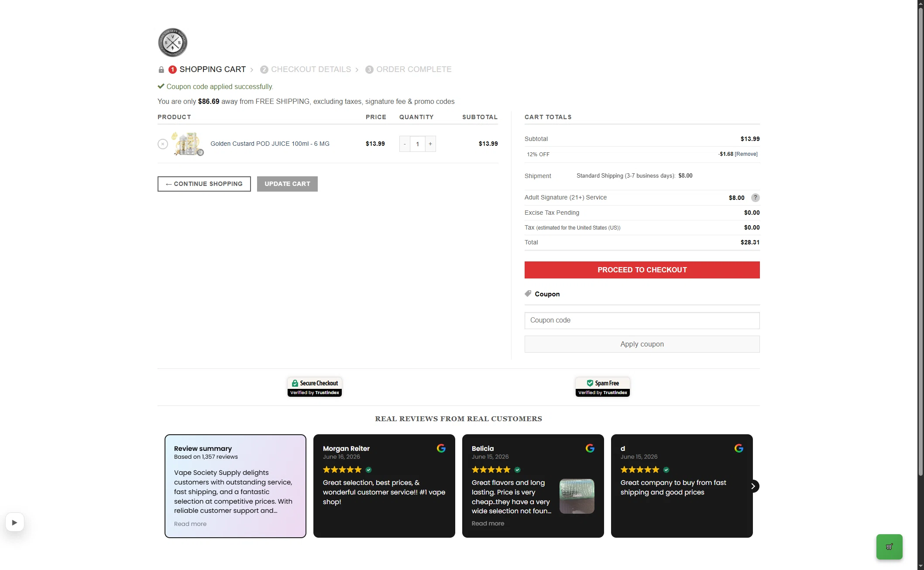Click the floating play button
Image resolution: width=924 pixels, height=570 pixels.
click(15, 522)
